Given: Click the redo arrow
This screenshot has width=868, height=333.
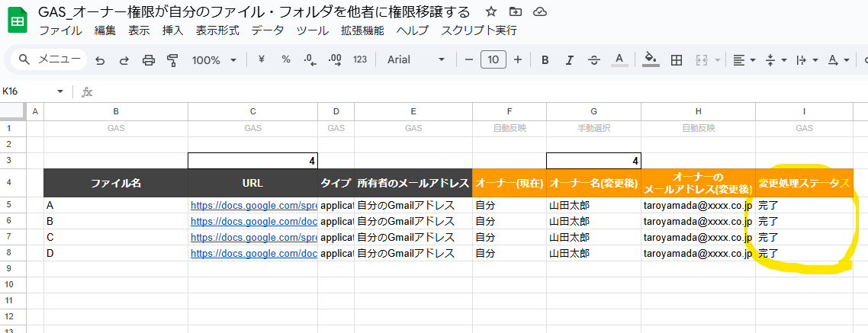Looking at the screenshot, I should coord(124,60).
